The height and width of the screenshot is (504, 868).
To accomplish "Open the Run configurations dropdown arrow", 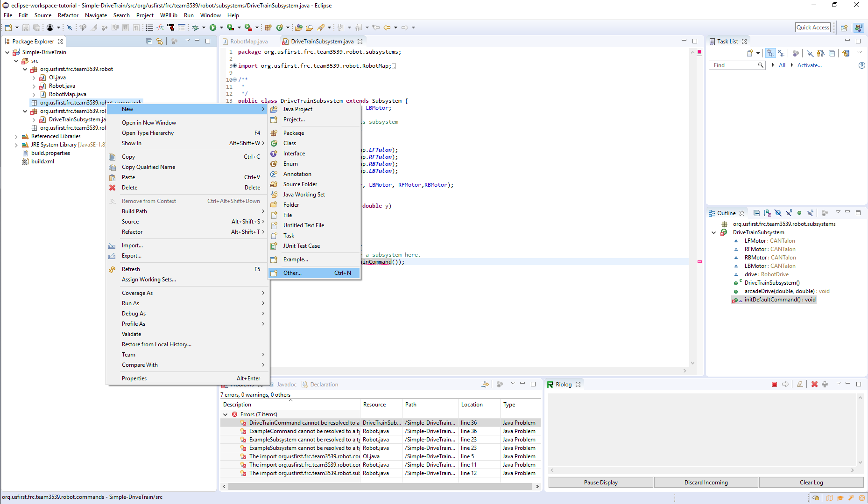I will point(222,27).
